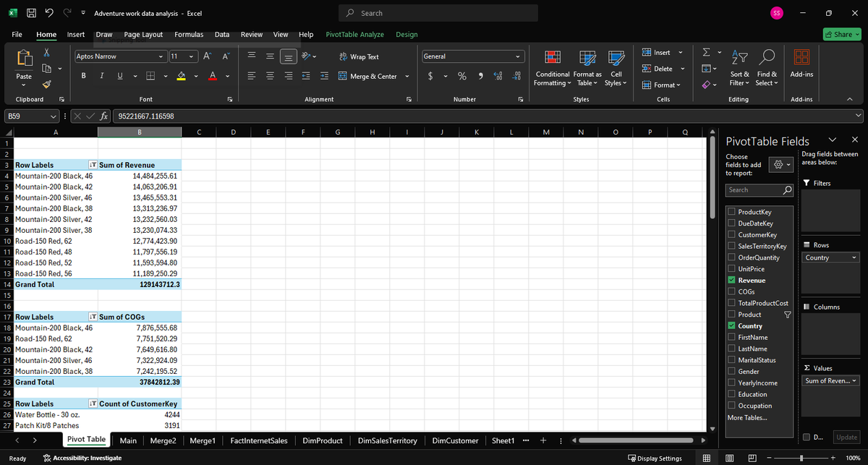868x465 pixels.
Task: Open Conditional Formatting options
Action: point(552,69)
